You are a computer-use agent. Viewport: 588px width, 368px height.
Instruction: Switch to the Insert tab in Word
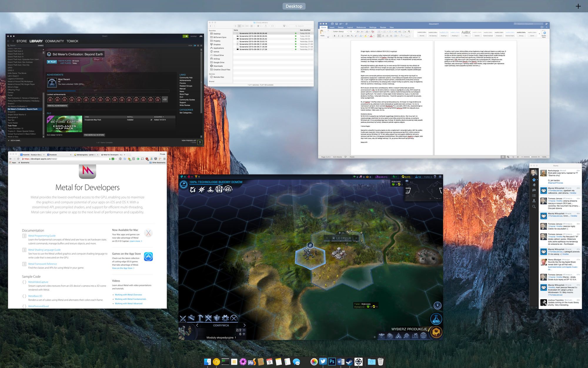[332, 27]
